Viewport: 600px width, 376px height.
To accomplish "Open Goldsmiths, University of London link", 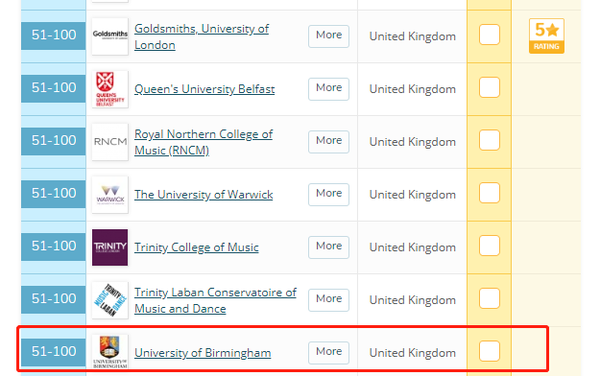I will 202,37.
